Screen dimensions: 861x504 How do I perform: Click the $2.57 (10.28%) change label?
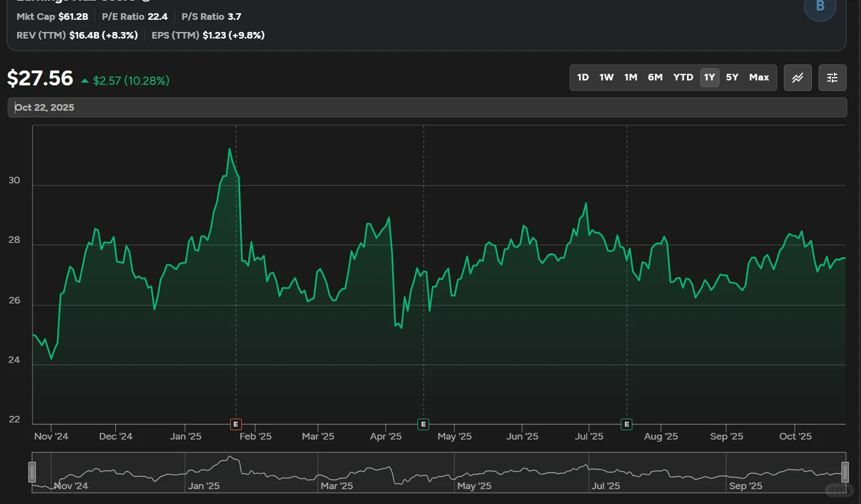(x=131, y=80)
